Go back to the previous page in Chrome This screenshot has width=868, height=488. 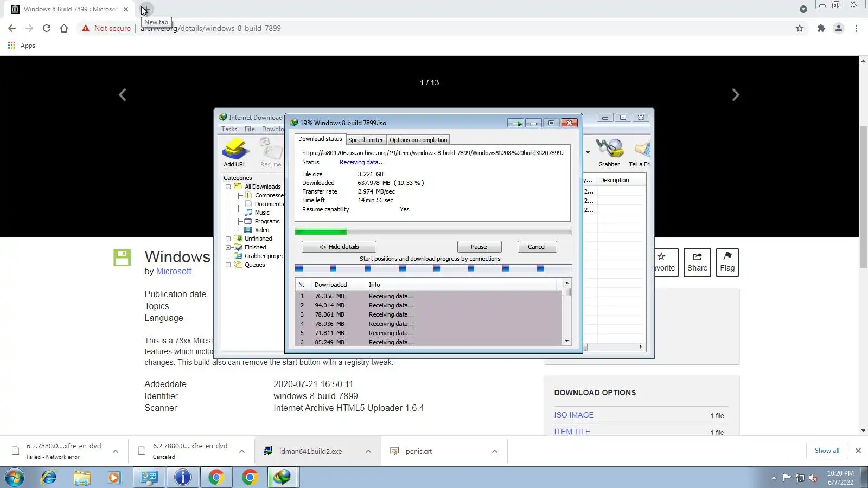coord(12,28)
